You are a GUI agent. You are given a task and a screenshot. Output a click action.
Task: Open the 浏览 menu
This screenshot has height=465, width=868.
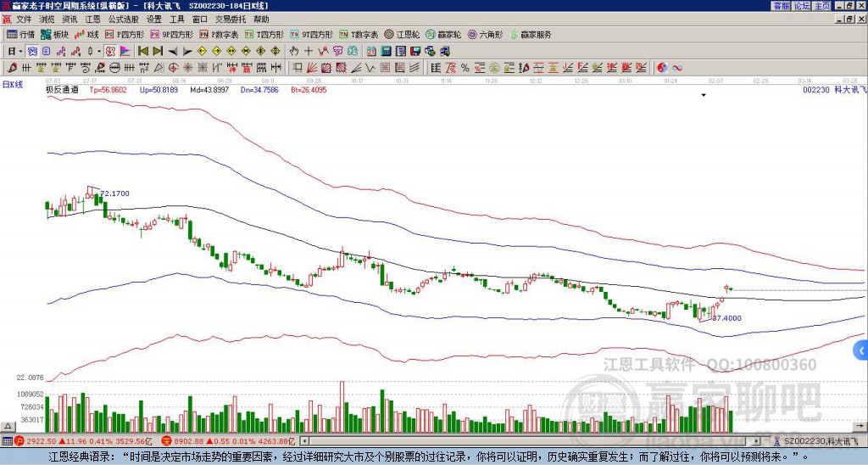tap(47, 20)
